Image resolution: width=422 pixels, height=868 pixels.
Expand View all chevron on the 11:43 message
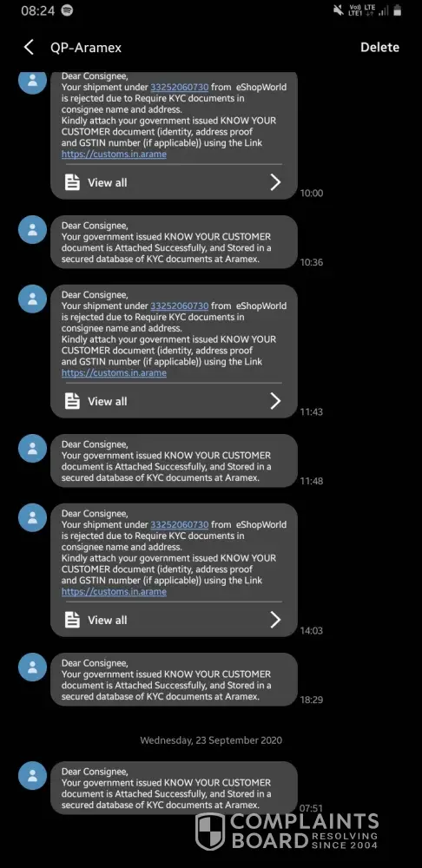tap(275, 401)
